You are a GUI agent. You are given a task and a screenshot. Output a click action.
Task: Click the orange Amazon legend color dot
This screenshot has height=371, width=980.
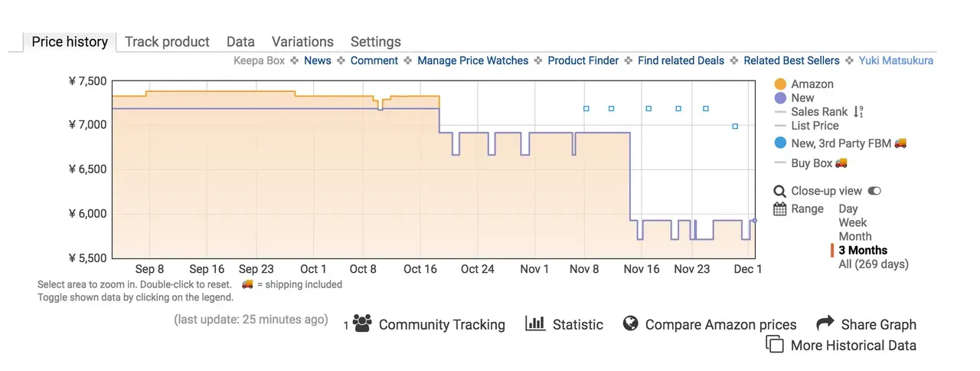pyautogui.click(x=780, y=84)
